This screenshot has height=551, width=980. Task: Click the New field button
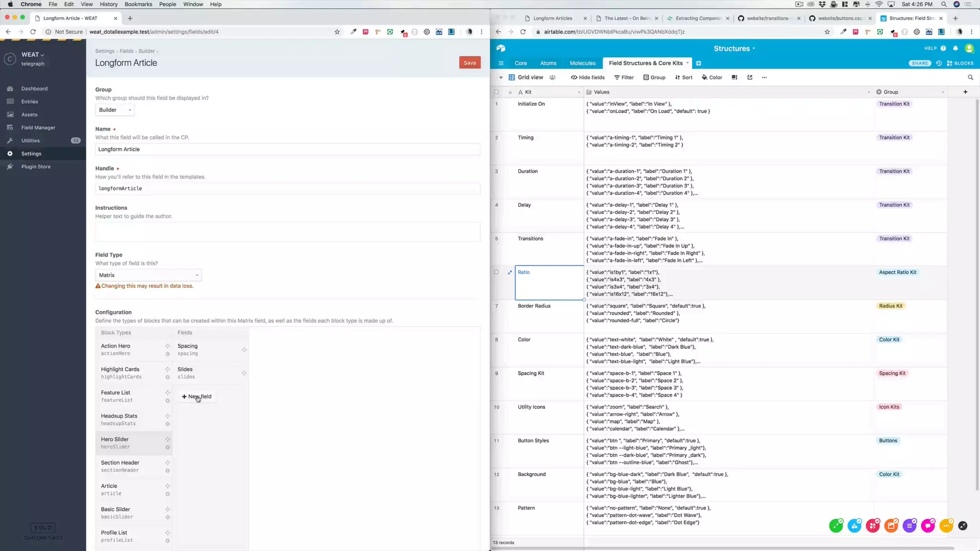click(x=197, y=397)
